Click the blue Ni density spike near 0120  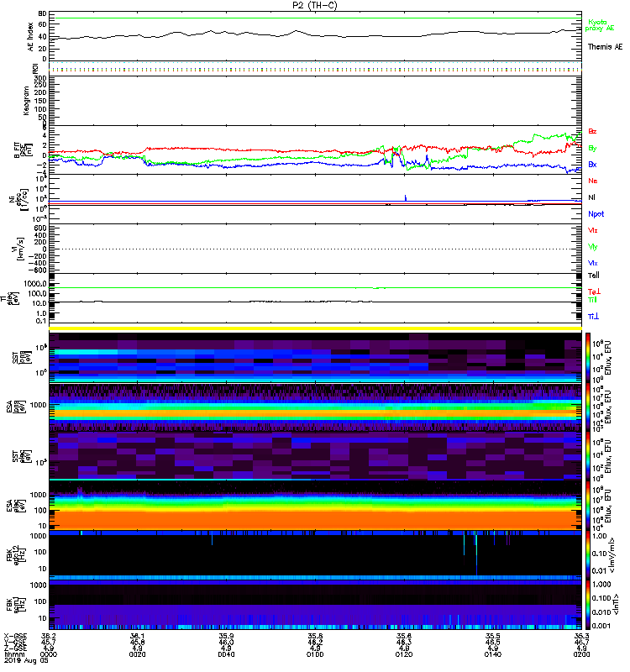pos(406,197)
